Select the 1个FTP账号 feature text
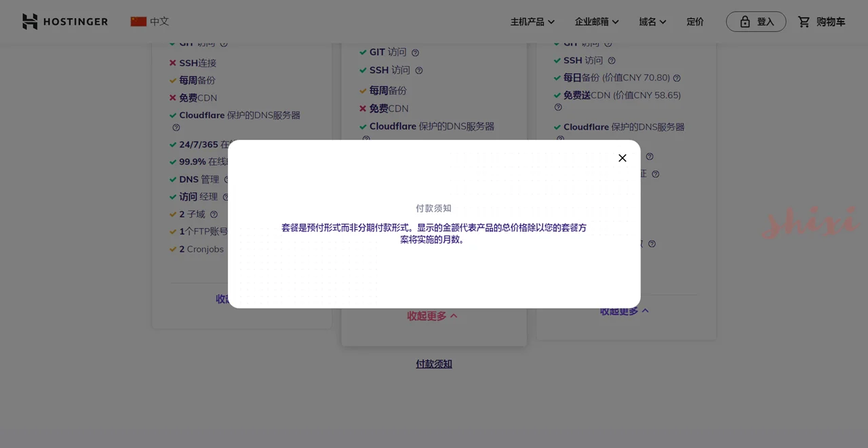 [x=203, y=231]
